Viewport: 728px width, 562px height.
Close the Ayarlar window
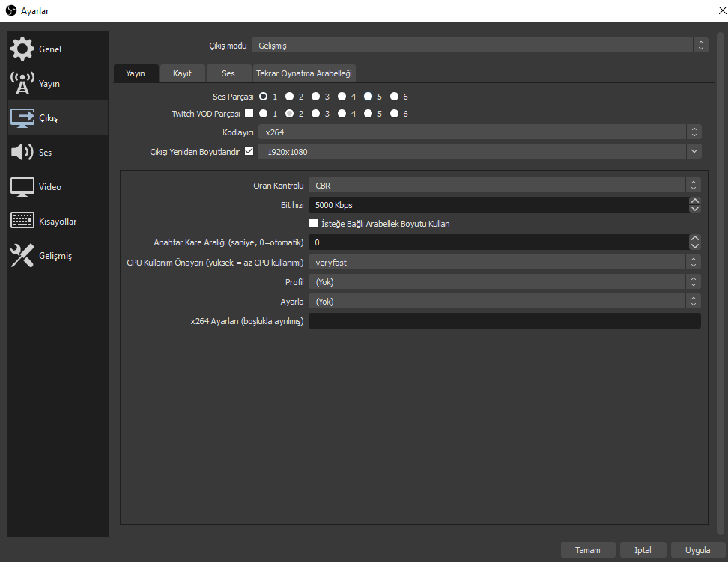(722, 10)
